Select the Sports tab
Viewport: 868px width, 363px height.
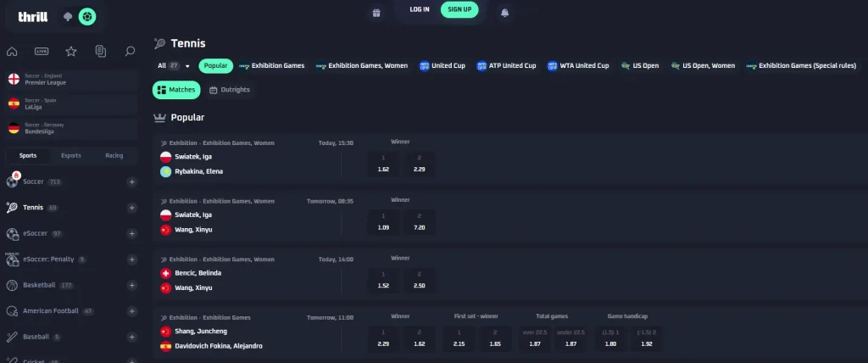(28, 156)
